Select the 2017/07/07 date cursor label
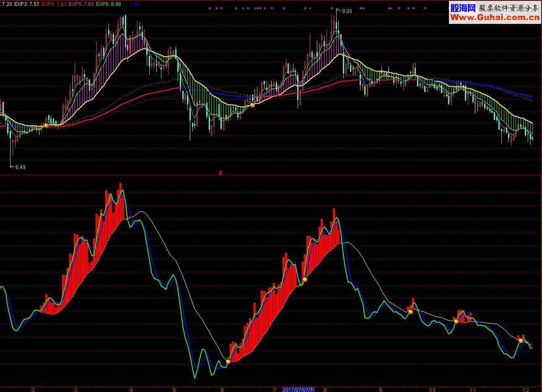 point(298,389)
